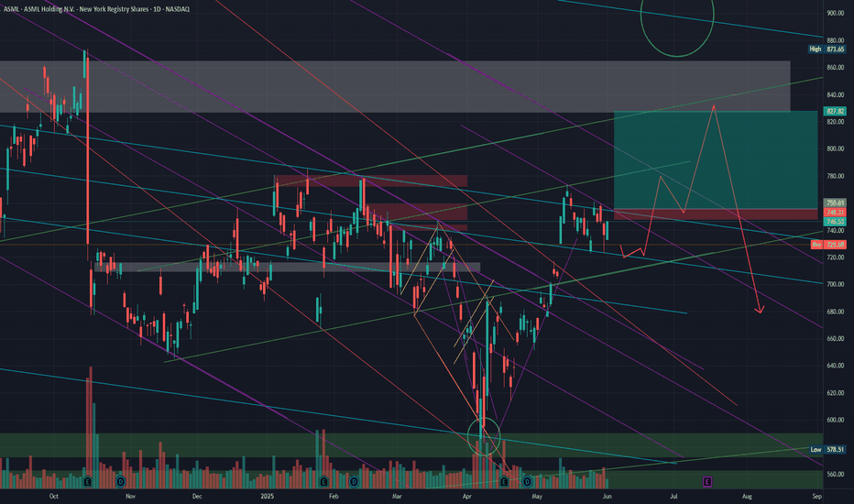Click the Aug label on the time axis
Viewport: 854px width, 504px height.
[748, 497]
